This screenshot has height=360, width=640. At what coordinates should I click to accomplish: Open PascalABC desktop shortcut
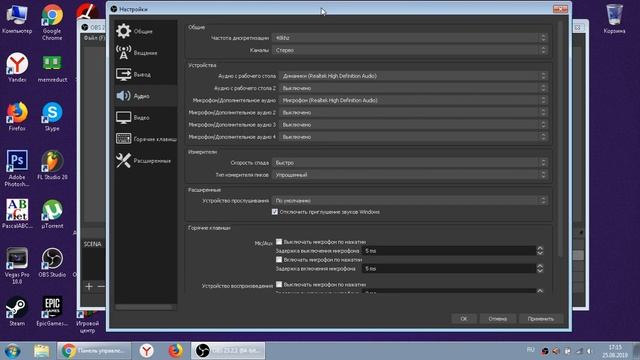click(x=17, y=213)
